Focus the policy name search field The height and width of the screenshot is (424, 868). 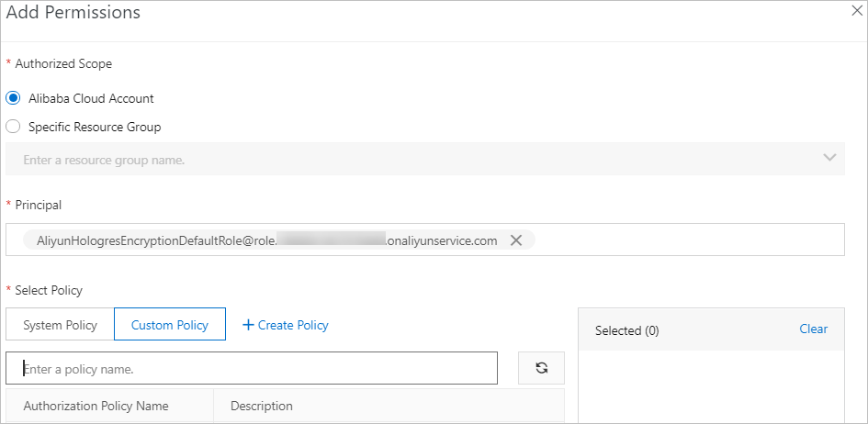point(252,368)
